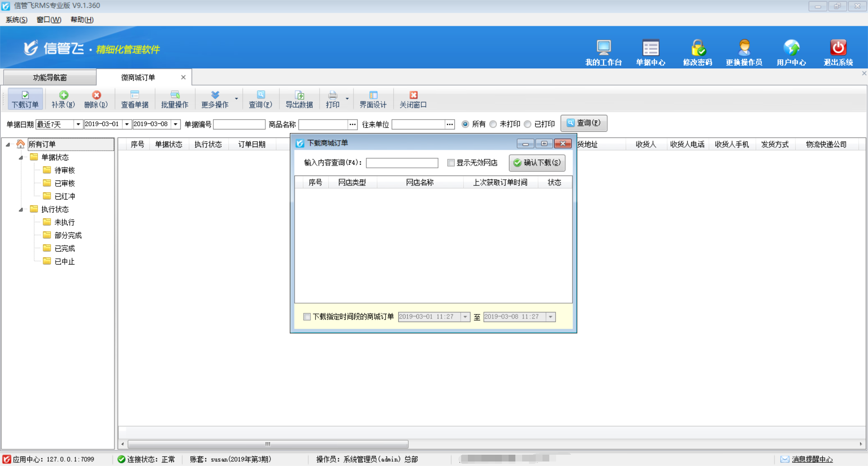The image size is (868, 466).
Task: Open 单据中心 from the top banner
Action: pyautogui.click(x=651, y=51)
